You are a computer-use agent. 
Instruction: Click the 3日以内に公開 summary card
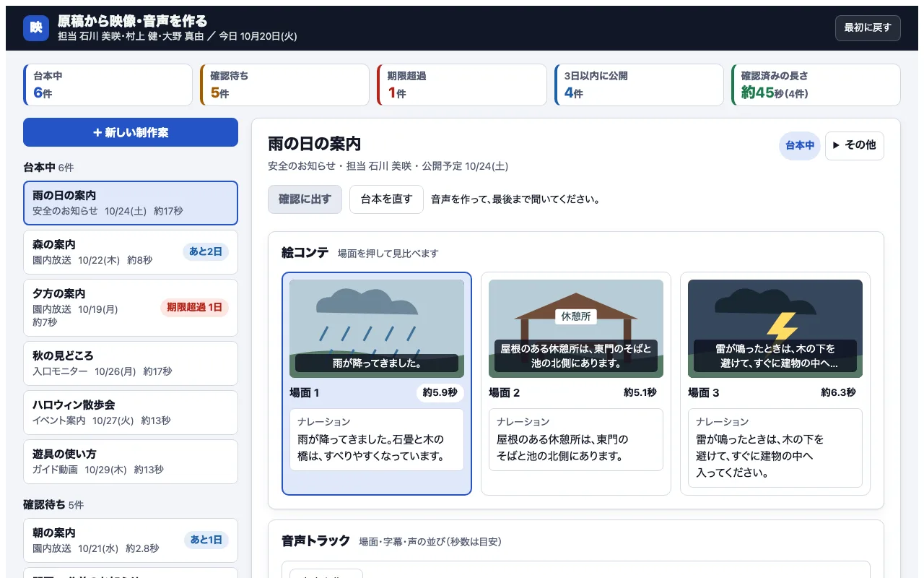[x=639, y=85]
